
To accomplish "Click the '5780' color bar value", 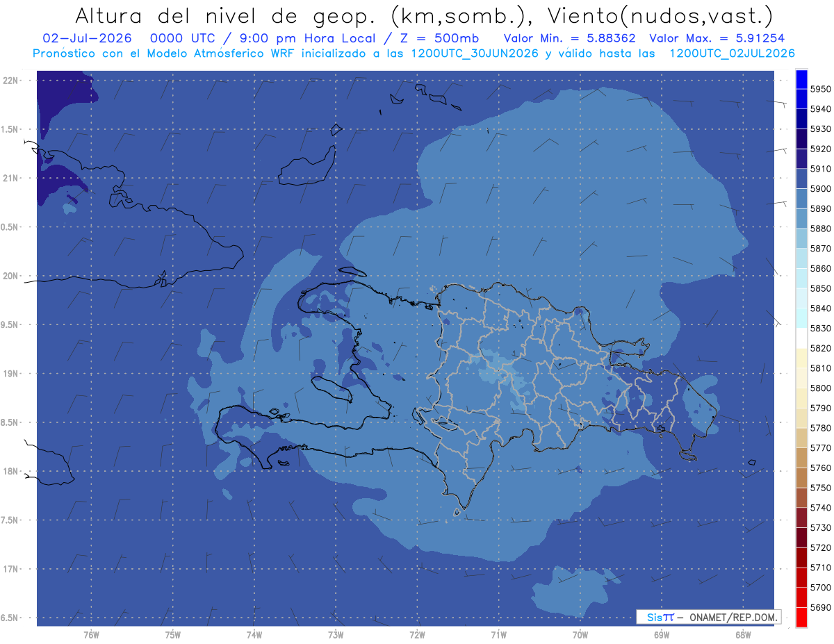I will pyautogui.click(x=820, y=428).
